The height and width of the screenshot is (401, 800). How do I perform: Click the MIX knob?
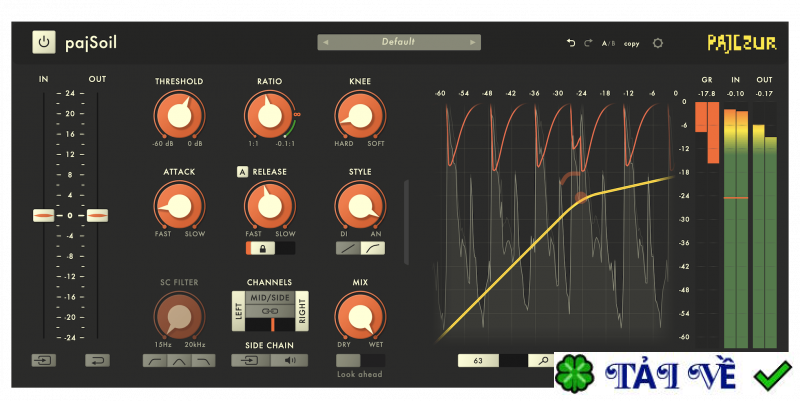[360, 316]
